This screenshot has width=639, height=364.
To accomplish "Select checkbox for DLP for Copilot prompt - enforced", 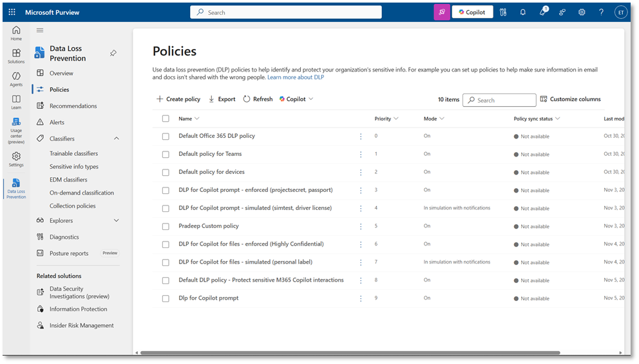I will 166,190.
